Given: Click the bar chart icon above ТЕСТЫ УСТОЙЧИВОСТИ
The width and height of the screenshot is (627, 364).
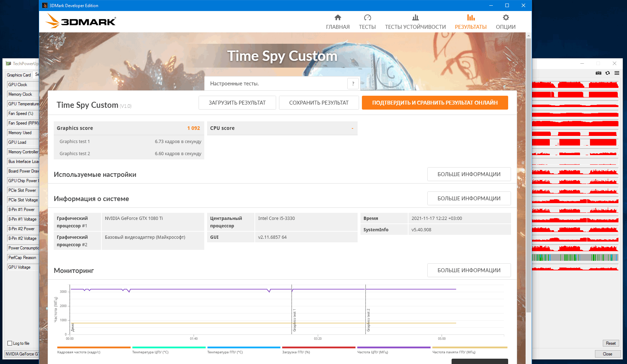Looking at the screenshot, I should (415, 17).
